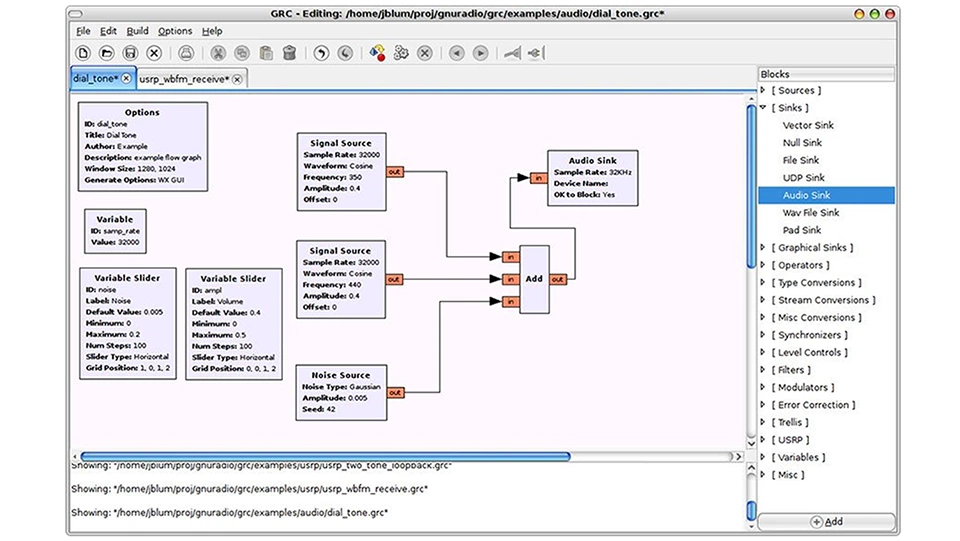Click the scissors Cut icon
This screenshot has height=541, width=960.
[x=218, y=53]
